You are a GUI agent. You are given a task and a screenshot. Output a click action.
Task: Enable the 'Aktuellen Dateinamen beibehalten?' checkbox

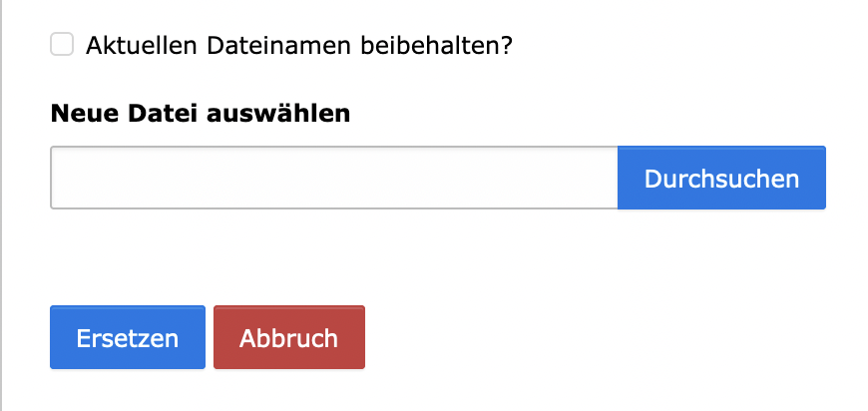tap(63, 45)
